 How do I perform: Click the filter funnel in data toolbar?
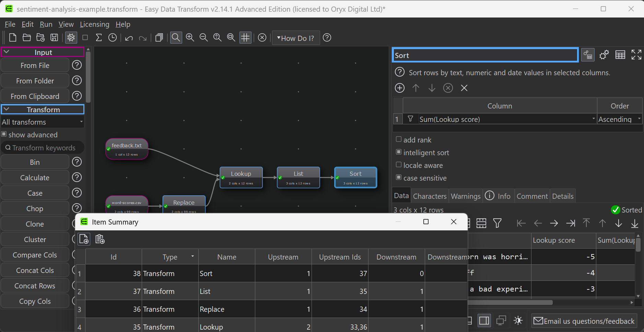click(497, 223)
